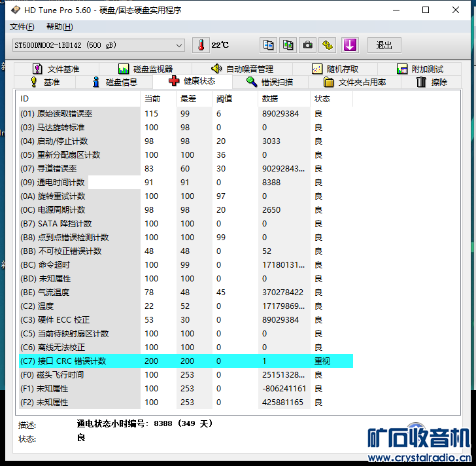Minimize the HD Tune Pro window
Screen dimensions: 476x466
pyautogui.click(x=396, y=10)
